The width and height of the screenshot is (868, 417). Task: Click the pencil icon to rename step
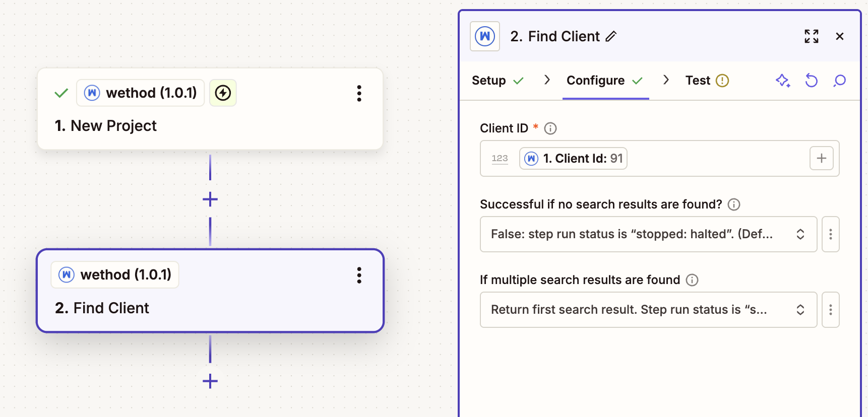[611, 36]
